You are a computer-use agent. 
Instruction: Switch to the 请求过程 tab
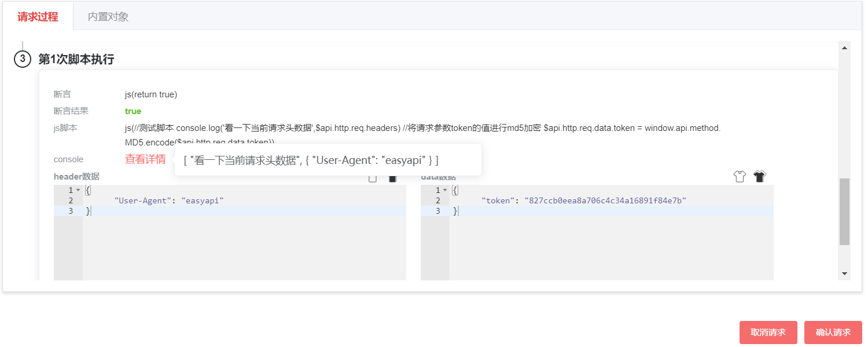pos(38,17)
